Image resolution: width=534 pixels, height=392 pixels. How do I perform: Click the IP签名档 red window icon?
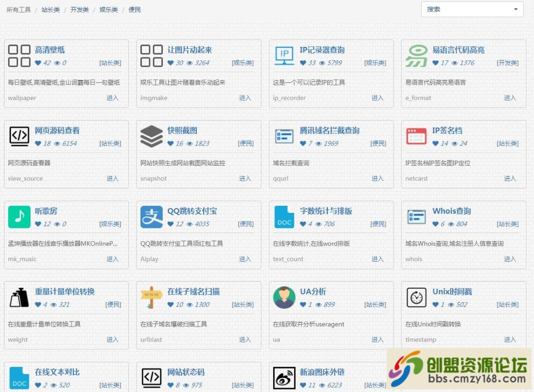click(x=417, y=136)
